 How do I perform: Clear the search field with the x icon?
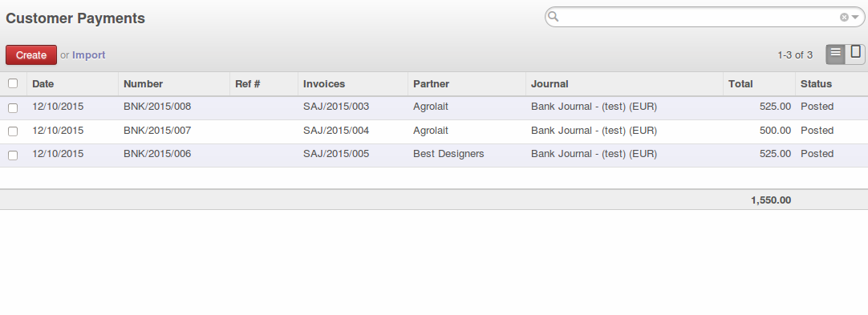point(844,17)
